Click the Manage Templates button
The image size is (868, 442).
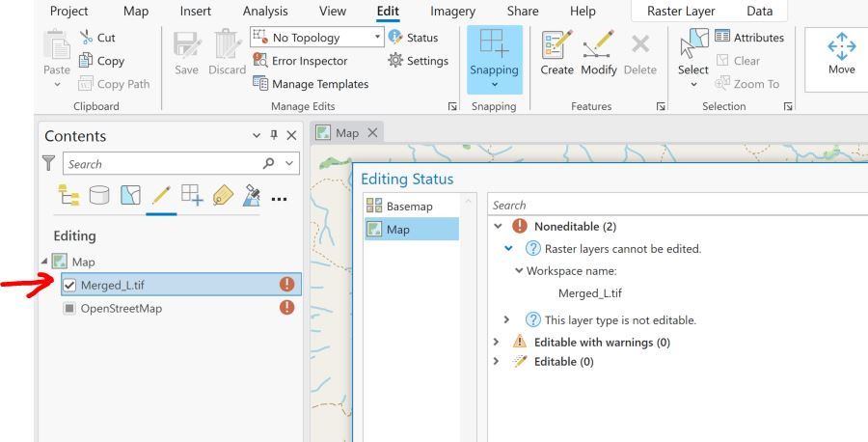(x=311, y=84)
